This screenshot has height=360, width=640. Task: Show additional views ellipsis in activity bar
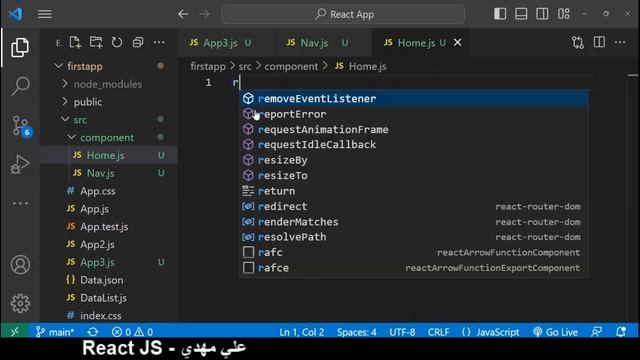click(20, 203)
